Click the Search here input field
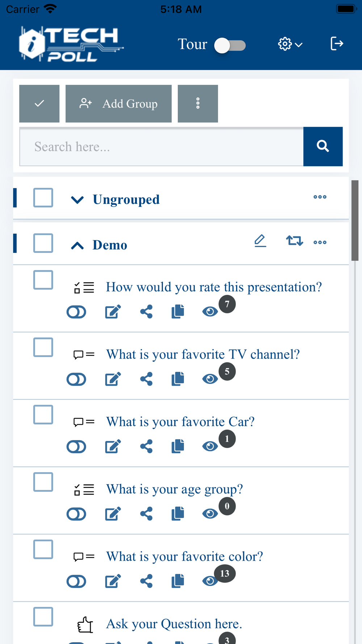 pyautogui.click(x=161, y=147)
